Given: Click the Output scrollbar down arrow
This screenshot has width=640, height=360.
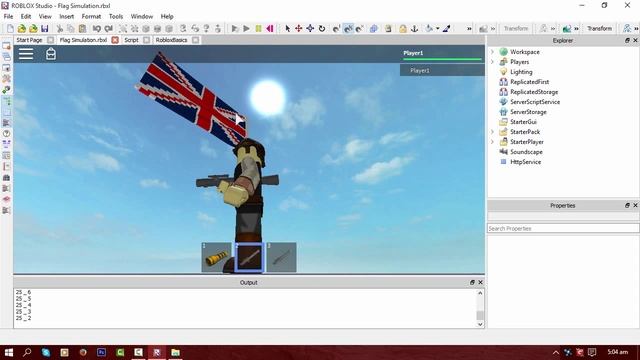Looking at the screenshot, I should click(480, 324).
